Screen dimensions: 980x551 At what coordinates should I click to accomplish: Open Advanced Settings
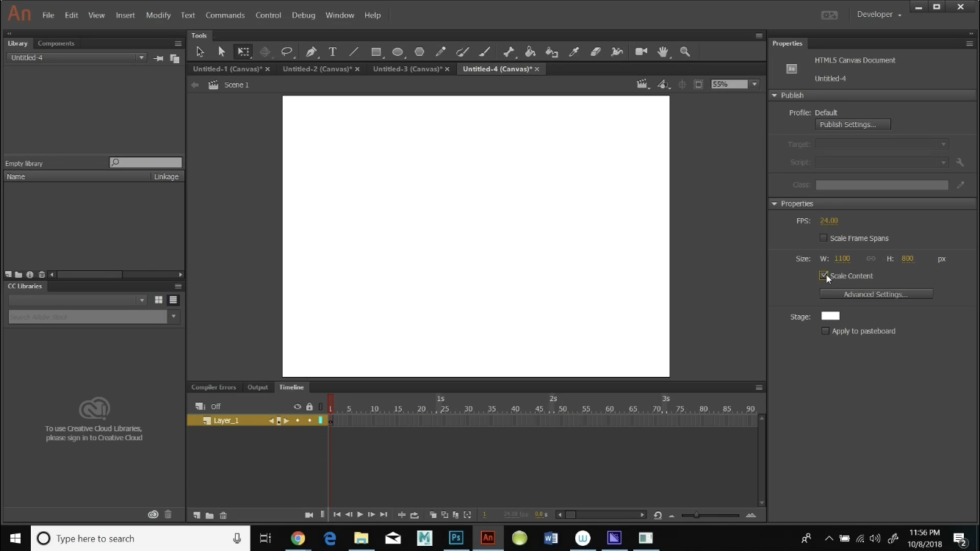pyautogui.click(x=876, y=293)
